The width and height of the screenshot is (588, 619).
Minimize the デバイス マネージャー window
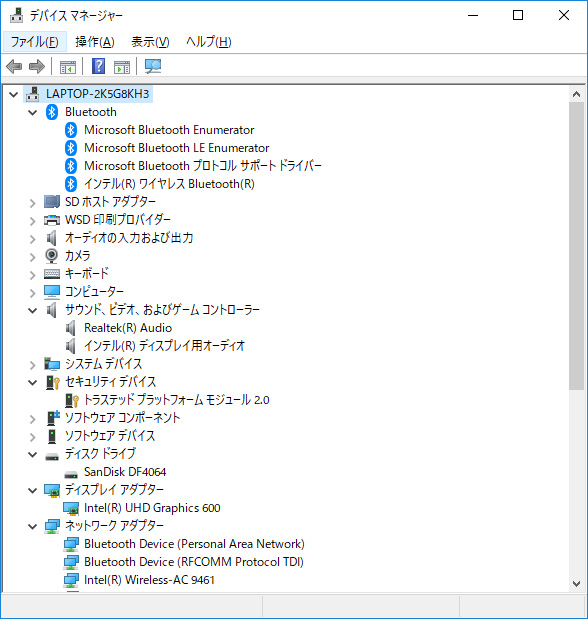473,15
